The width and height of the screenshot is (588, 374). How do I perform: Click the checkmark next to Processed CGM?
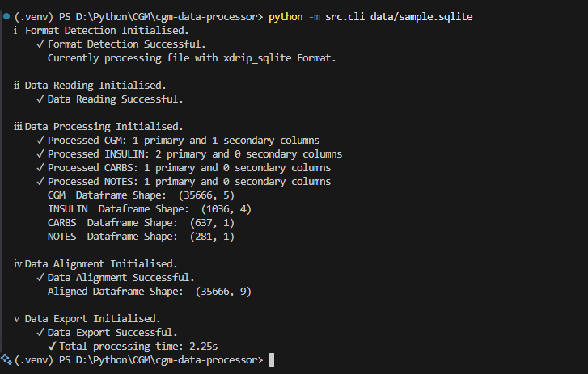click(40, 141)
